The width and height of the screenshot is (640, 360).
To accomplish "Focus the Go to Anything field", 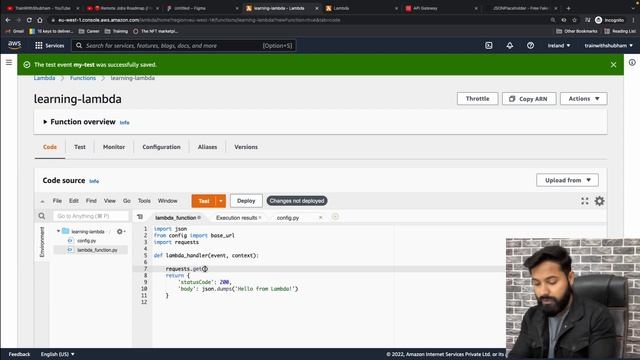I will point(91,216).
